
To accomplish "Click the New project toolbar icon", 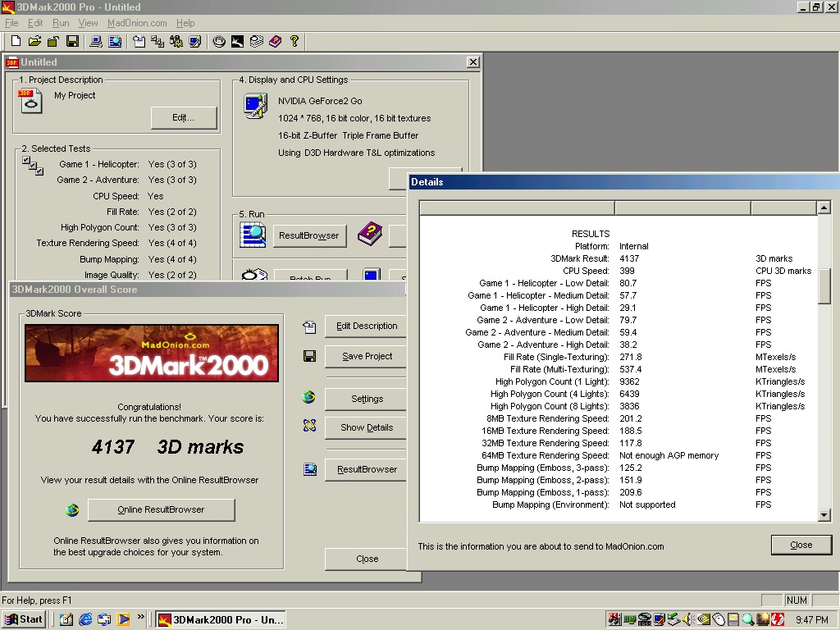I will (16, 41).
